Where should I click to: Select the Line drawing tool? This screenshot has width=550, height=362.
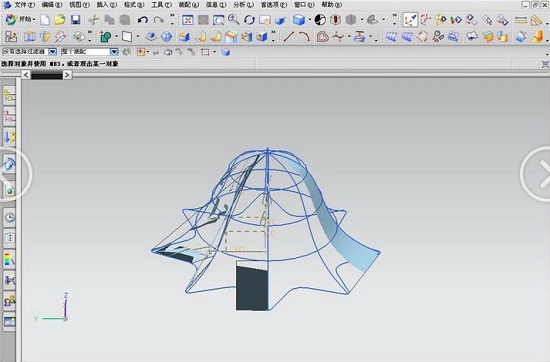click(289, 36)
